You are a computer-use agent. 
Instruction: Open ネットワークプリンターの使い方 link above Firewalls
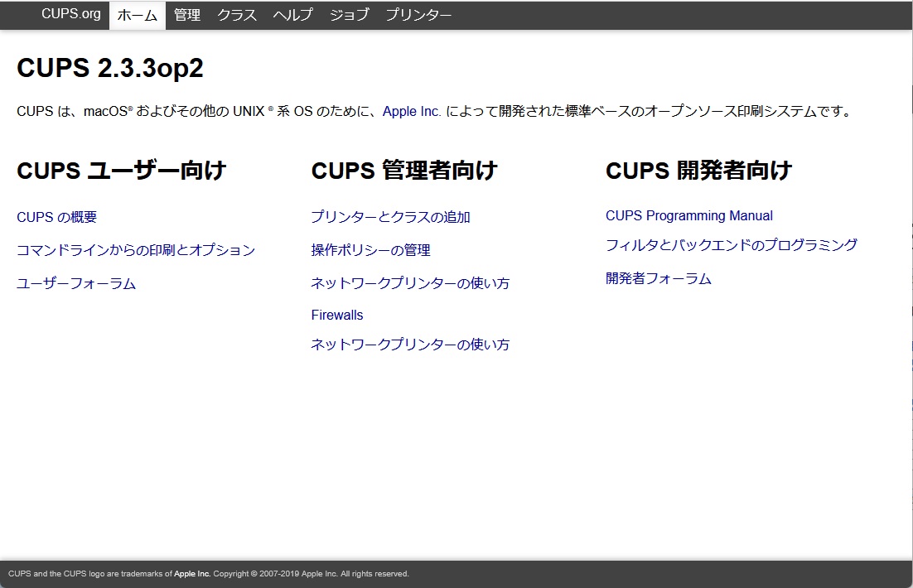(410, 283)
